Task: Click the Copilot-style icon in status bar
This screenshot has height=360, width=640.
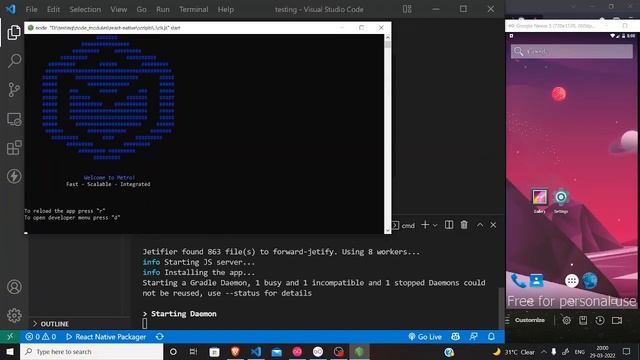Action: 456,337
